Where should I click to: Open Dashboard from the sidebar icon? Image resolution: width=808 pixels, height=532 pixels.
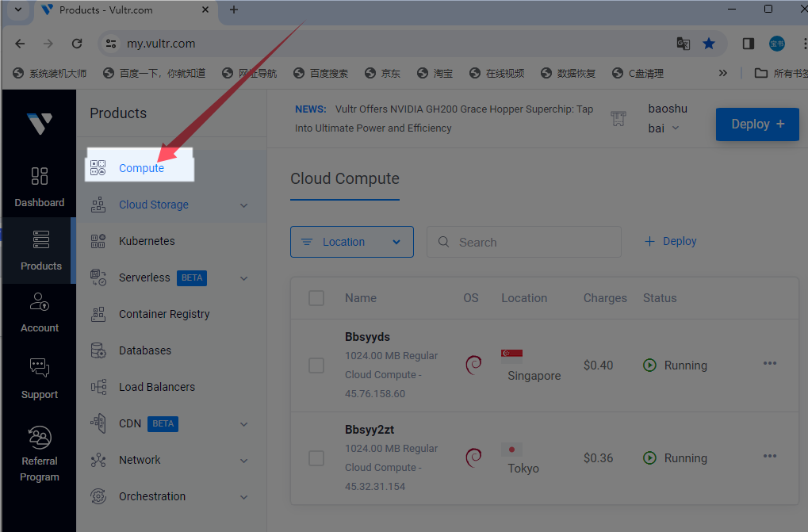click(39, 177)
